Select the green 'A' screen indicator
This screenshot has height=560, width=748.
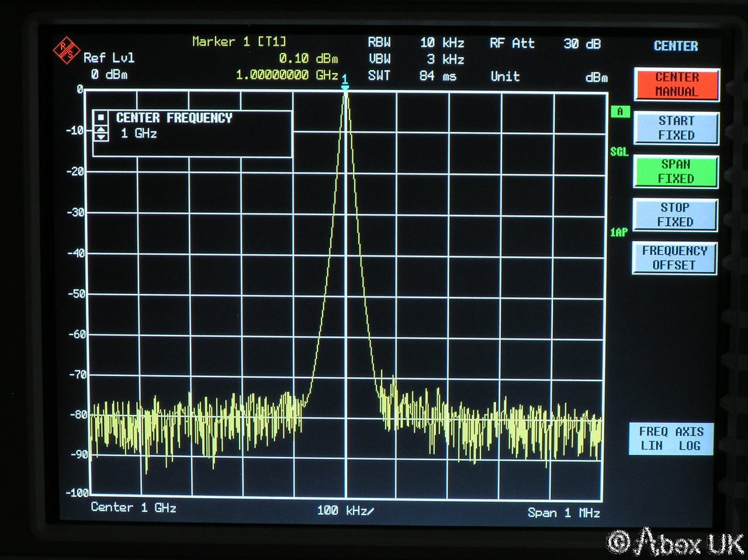pyautogui.click(x=619, y=112)
